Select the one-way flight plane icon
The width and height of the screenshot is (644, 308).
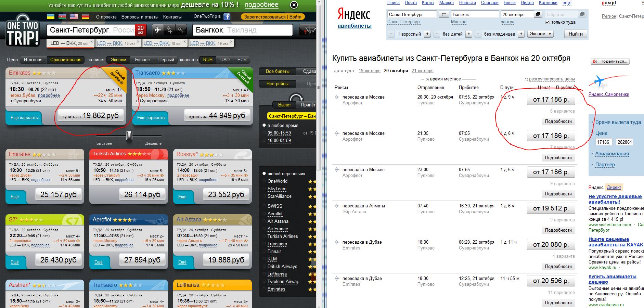point(158,30)
